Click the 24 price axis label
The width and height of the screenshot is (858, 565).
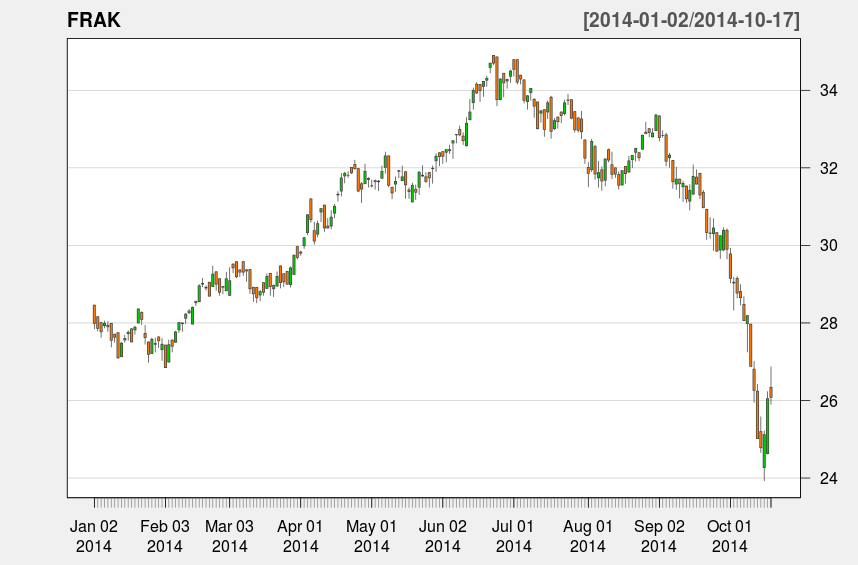(828, 479)
